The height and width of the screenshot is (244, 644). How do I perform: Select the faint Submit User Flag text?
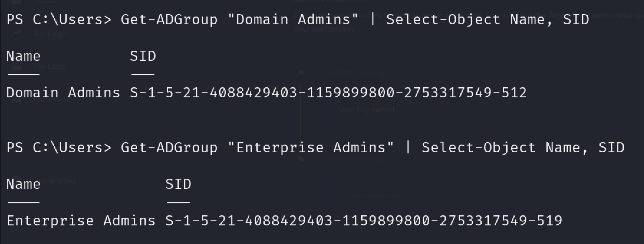[x=357, y=73]
